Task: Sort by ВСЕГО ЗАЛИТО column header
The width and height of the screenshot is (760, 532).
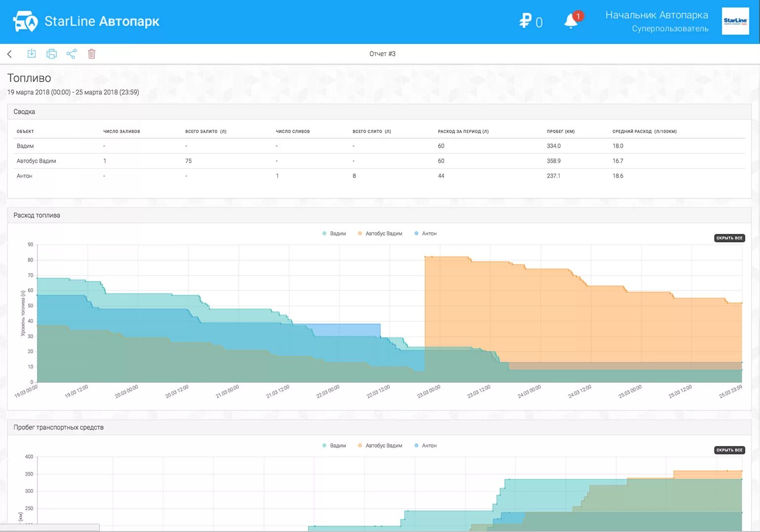Action: click(206, 132)
